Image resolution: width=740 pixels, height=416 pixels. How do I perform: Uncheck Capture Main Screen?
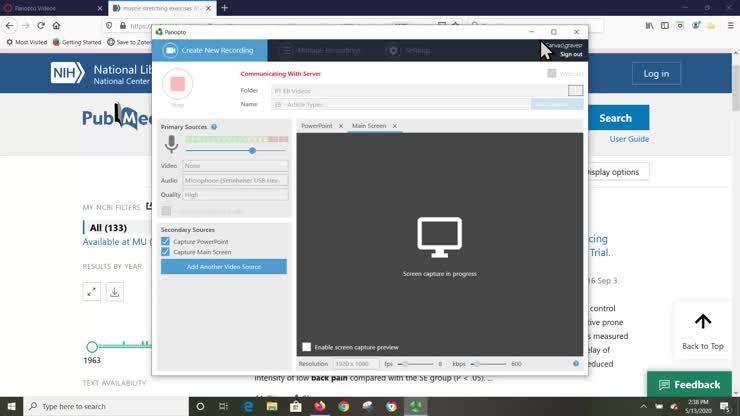pyautogui.click(x=166, y=252)
